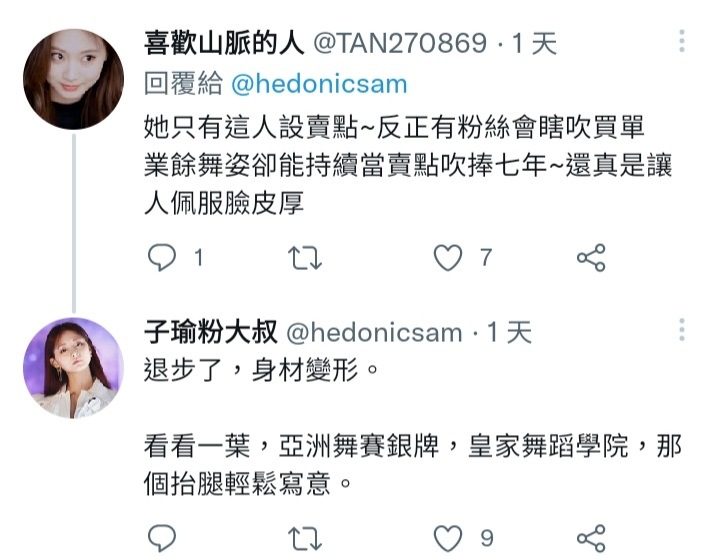Share the hedonicsam tweet
Image resolution: width=720 pixels, height=556 pixels.
click(x=591, y=538)
